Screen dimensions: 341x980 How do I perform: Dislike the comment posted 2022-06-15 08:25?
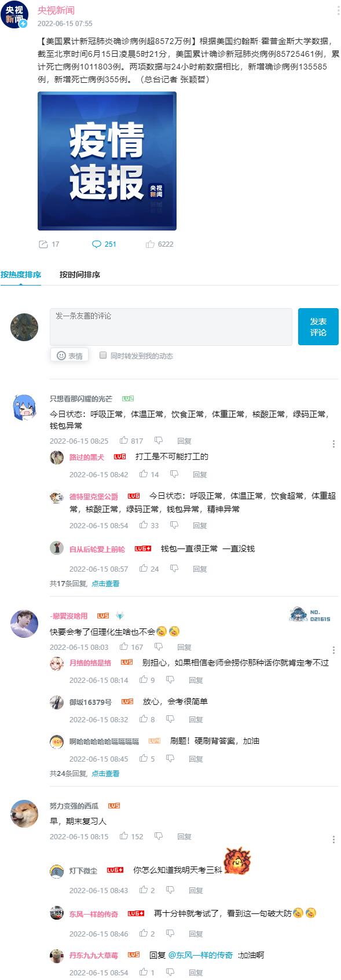pyautogui.click(x=159, y=441)
